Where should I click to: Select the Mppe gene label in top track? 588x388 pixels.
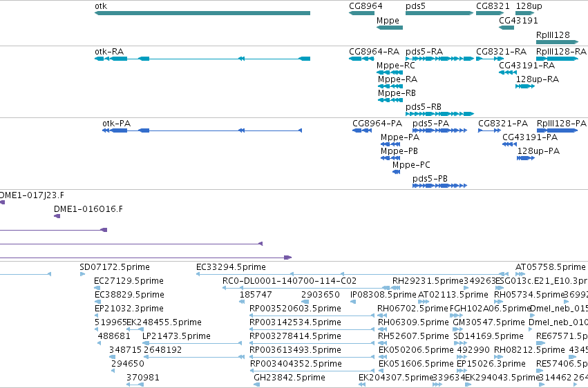click(x=388, y=20)
